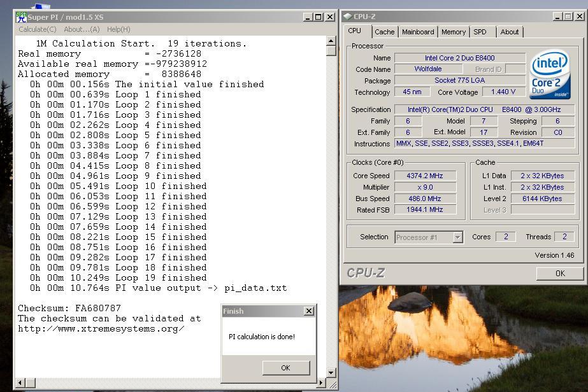588x392 pixels.
Task: Click the Multiplier value x 9.0
Action: [425, 187]
